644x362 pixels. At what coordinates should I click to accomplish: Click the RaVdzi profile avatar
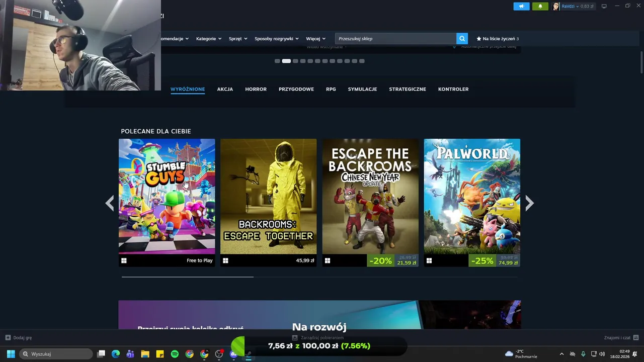click(556, 6)
